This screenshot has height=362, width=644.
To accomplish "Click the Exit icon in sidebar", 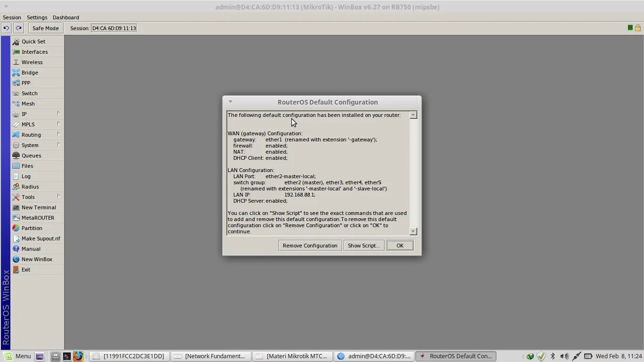I will tap(16, 270).
